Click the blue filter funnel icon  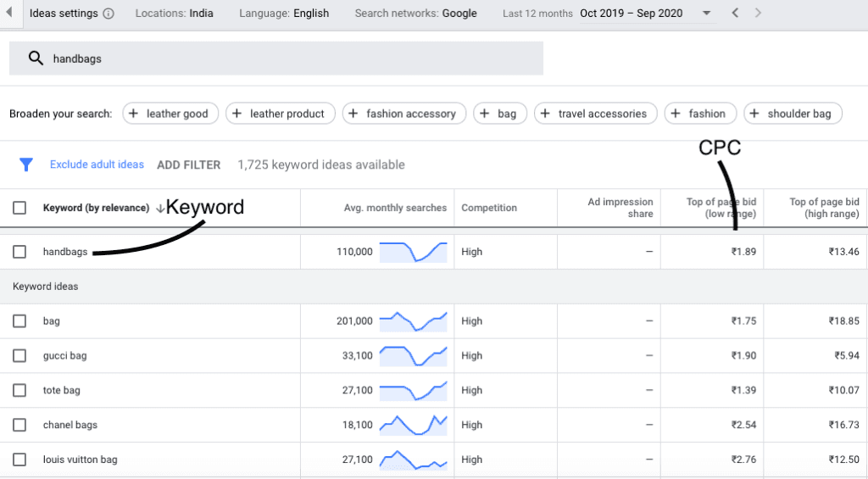point(25,164)
